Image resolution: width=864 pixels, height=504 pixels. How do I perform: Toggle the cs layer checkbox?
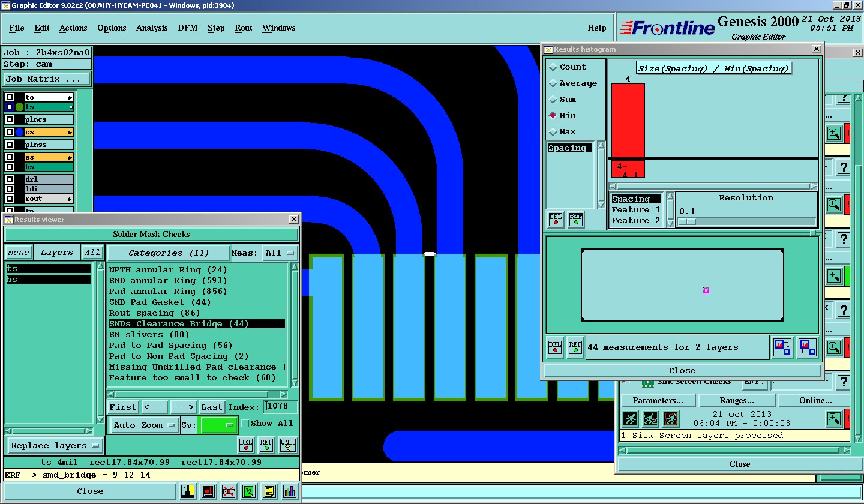click(10, 132)
